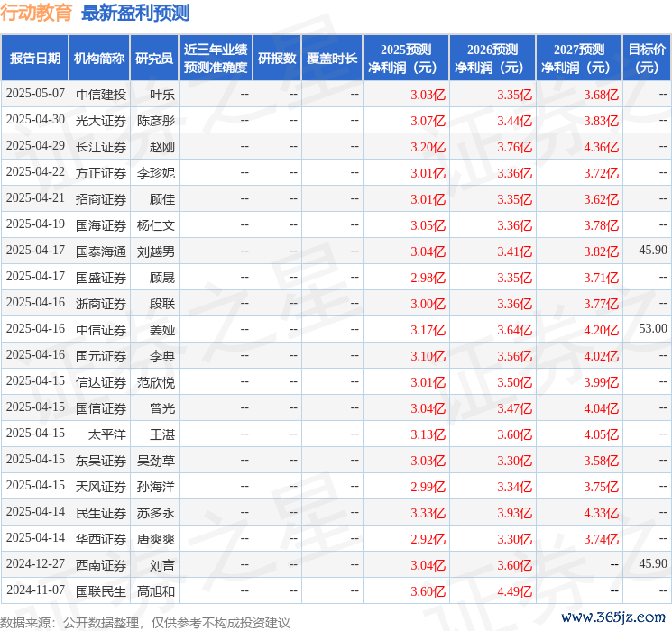This screenshot has height=631, width=672.
Task: Click researcher name 刘越男
Action: pos(156,251)
